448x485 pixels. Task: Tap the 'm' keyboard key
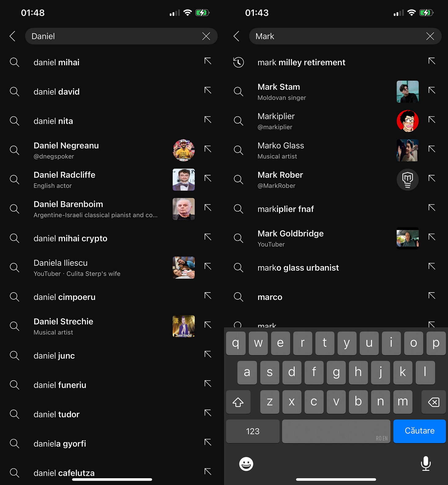(x=403, y=402)
